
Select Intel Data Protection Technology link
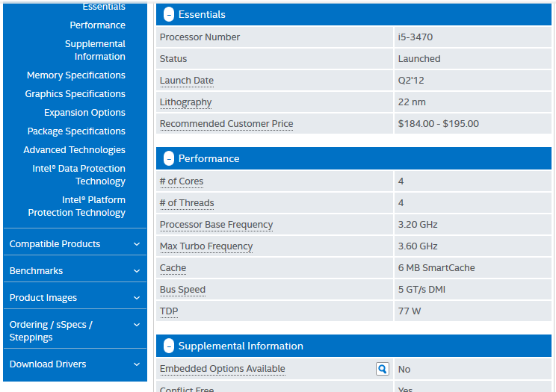[78, 175]
